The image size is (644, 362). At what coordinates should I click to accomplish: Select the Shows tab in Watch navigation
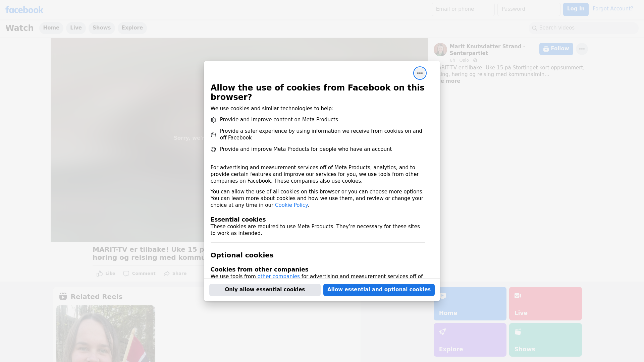[102, 28]
